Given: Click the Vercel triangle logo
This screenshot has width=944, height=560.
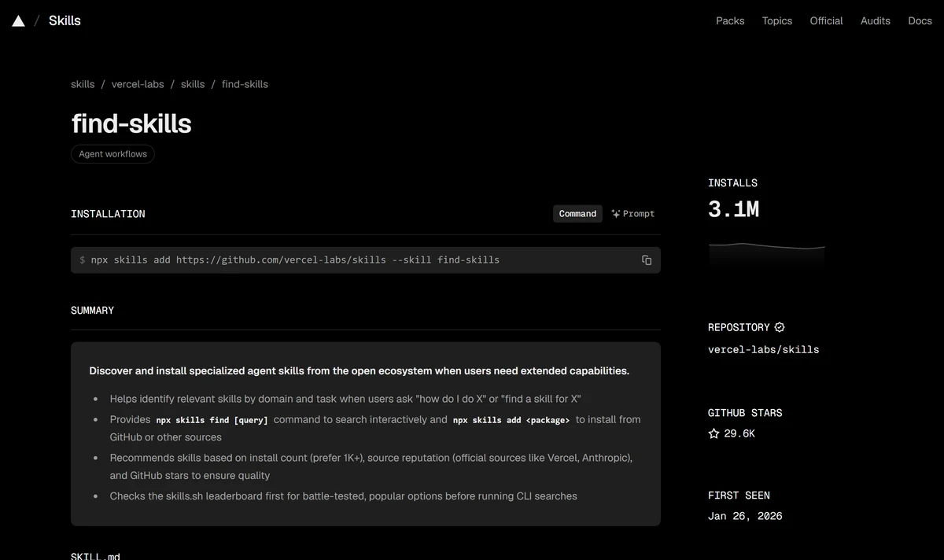Looking at the screenshot, I should (18, 21).
